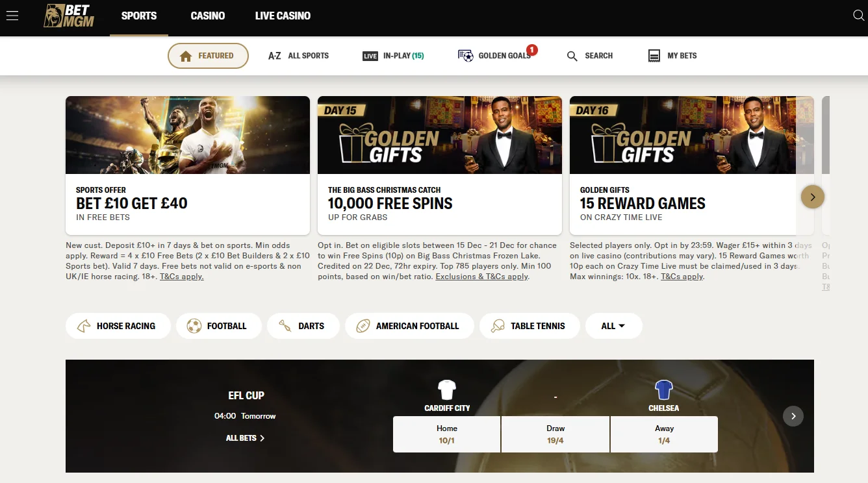Open the Bet £10 Get £40 promo banner
868x483 pixels.
pyautogui.click(x=187, y=165)
